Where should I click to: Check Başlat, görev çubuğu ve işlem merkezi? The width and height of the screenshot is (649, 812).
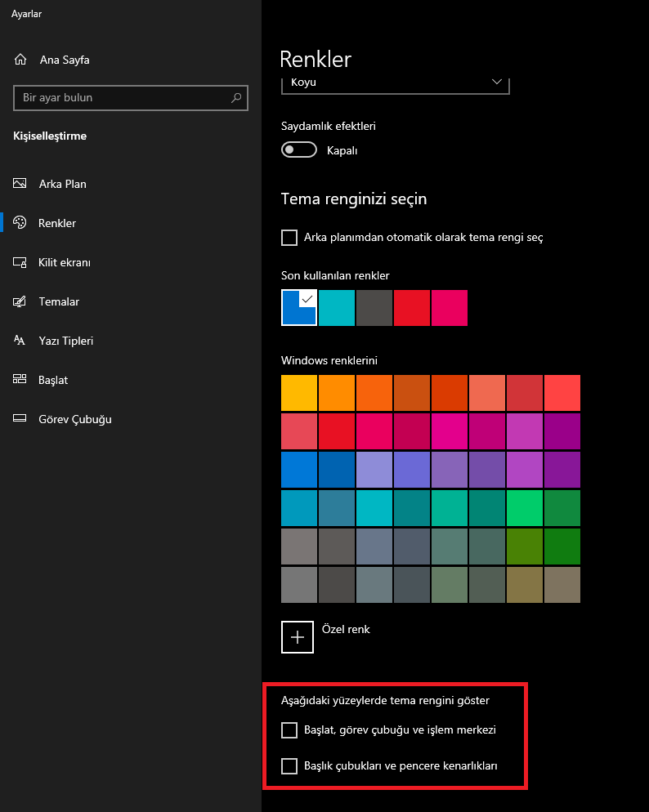point(289,729)
